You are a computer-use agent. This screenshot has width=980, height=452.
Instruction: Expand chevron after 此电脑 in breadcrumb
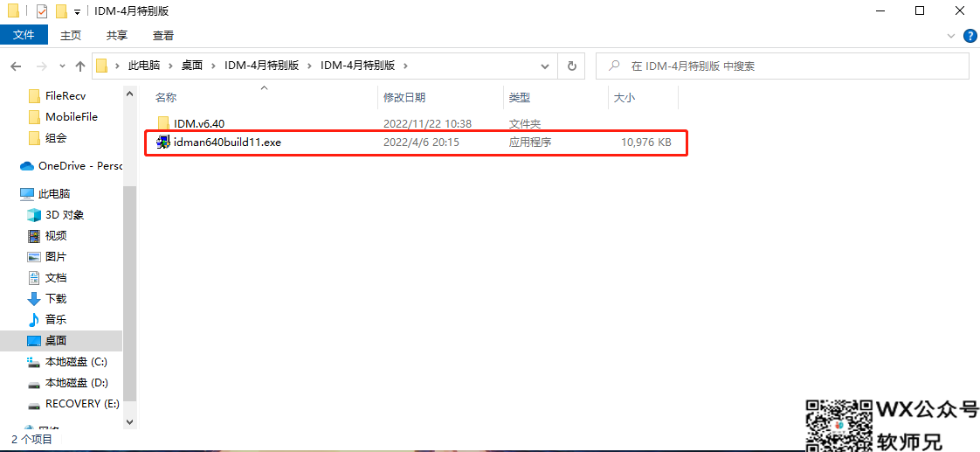(170, 66)
